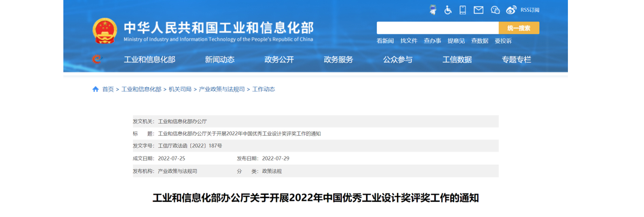Image resolution: width=644 pixels, height=217 pixels.
Task: Open the mobile phone version icon
Action: click(x=463, y=10)
